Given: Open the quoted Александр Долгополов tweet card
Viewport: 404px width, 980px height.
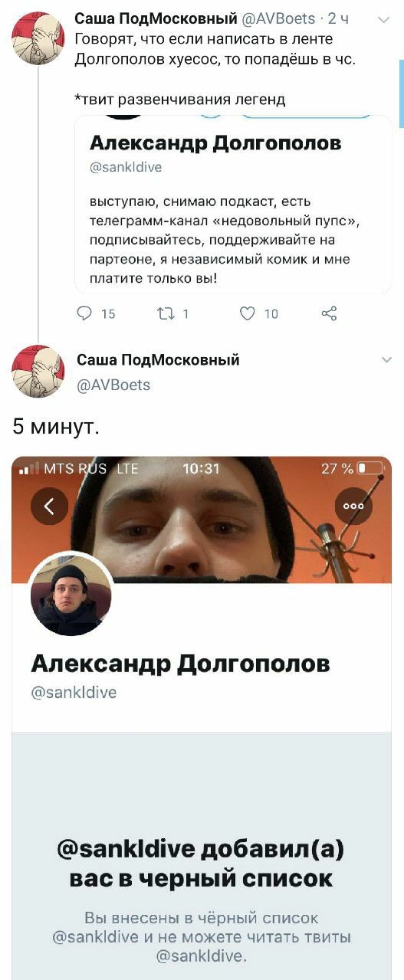Looking at the screenshot, I should (233, 204).
